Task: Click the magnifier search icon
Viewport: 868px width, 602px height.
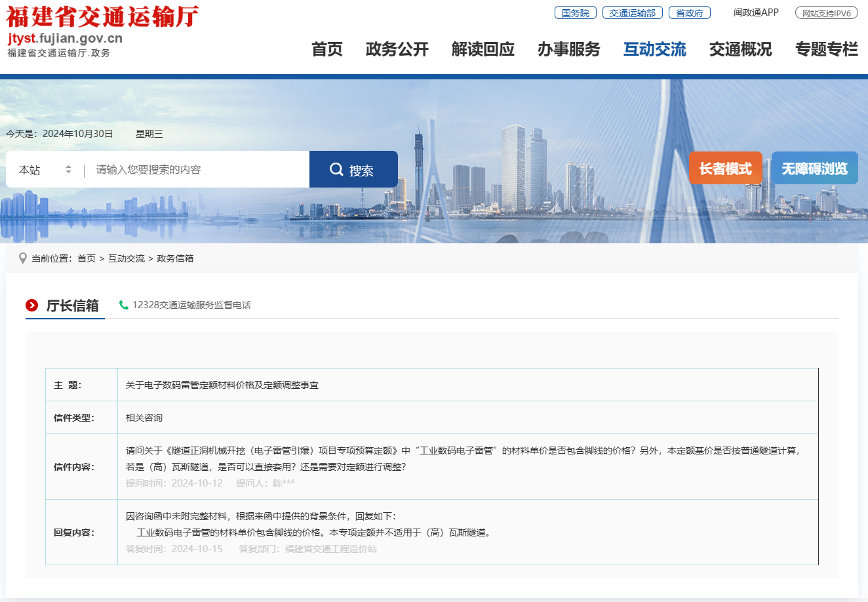Action: click(336, 169)
